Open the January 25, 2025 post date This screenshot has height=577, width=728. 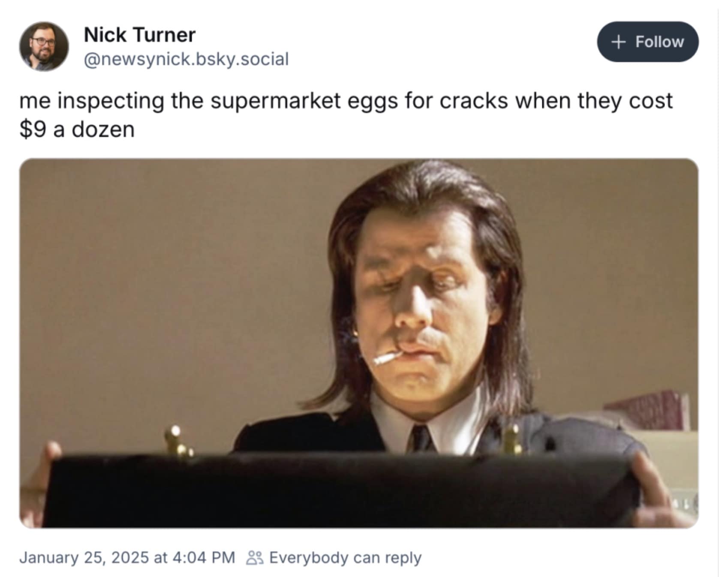pyautogui.click(x=83, y=558)
